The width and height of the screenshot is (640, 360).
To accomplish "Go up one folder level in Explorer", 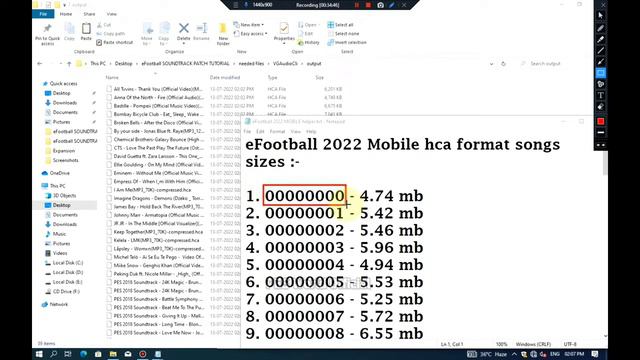I will pos(69,64).
